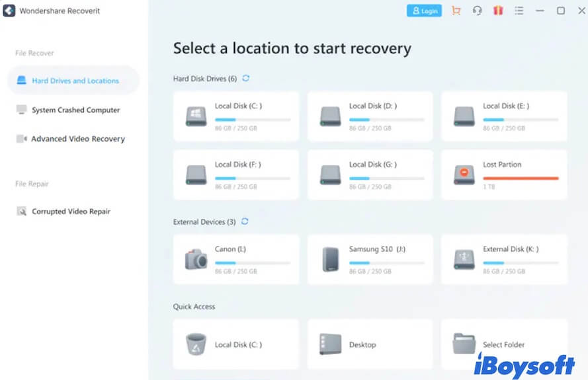The image size is (588, 380).
Task: Select the Local Disk (G: ) label
Action: (x=373, y=165)
